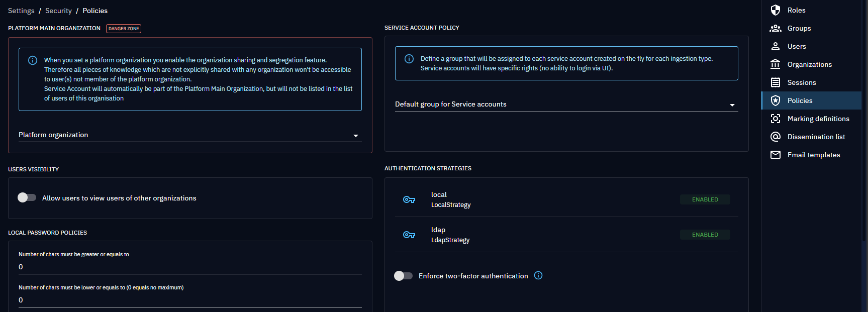
Task: Click the Dissemination list at-sign icon
Action: coord(776,137)
